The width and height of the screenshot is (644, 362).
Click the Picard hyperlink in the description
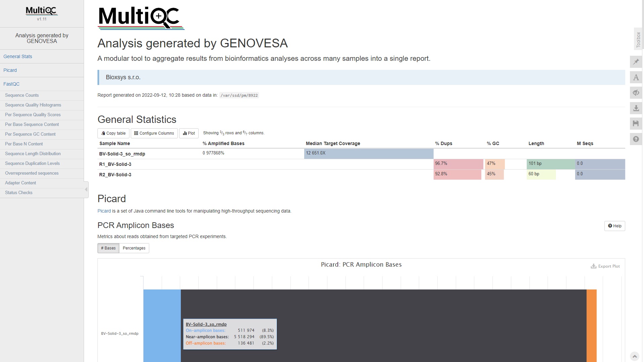(104, 211)
